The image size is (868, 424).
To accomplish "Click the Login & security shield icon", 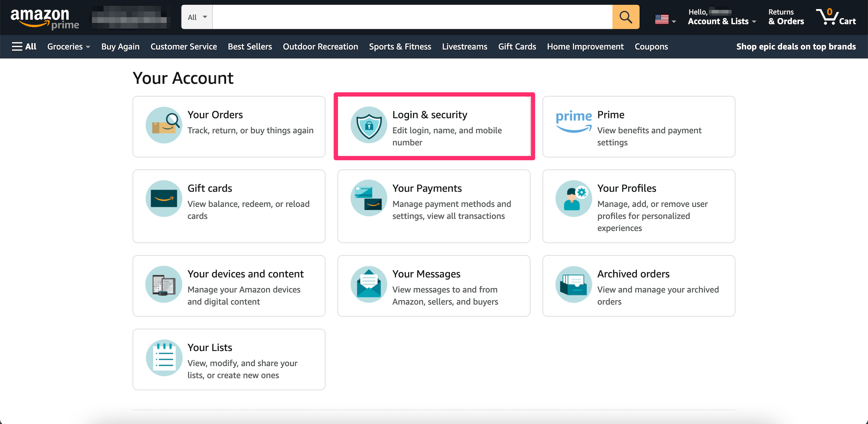I will 369,125.
